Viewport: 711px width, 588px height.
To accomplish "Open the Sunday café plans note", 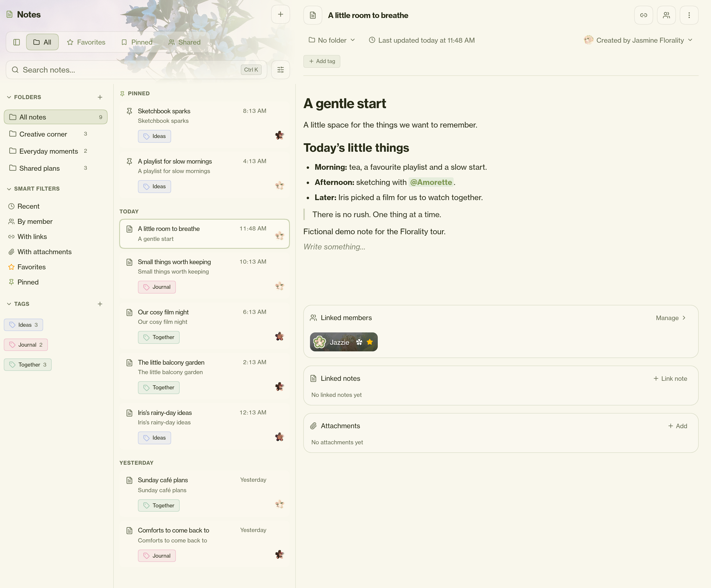I will [204, 493].
